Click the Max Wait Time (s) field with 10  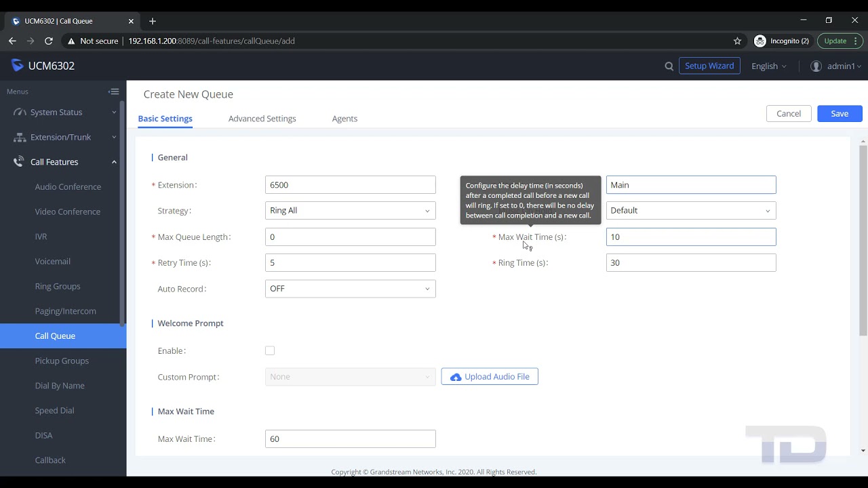[x=691, y=237]
